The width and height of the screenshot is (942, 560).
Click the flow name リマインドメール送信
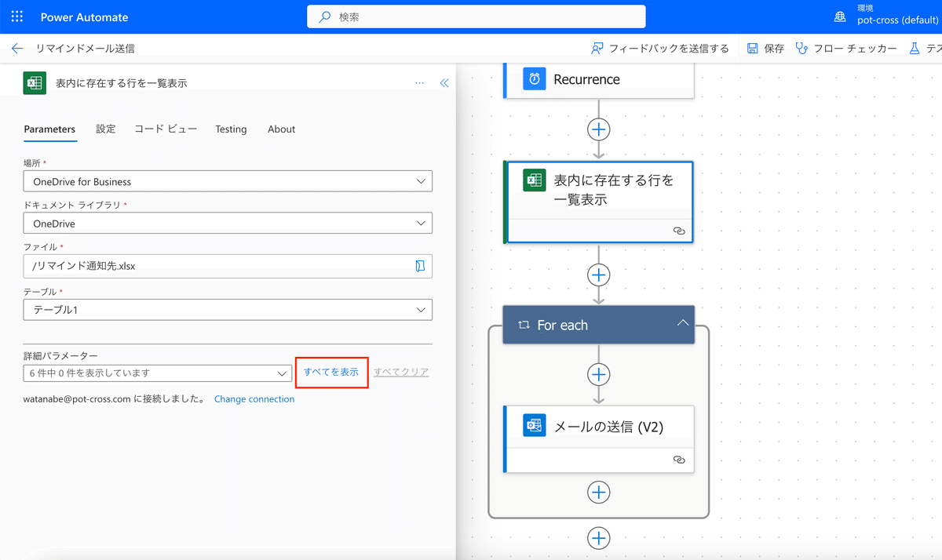(x=86, y=49)
